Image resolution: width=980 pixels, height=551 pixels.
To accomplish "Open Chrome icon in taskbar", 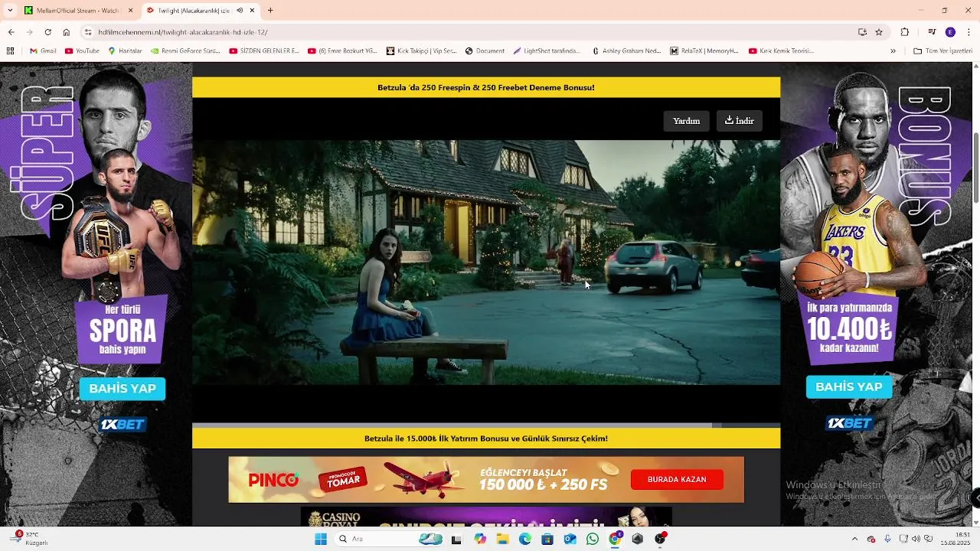I will [x=615, y=539].
